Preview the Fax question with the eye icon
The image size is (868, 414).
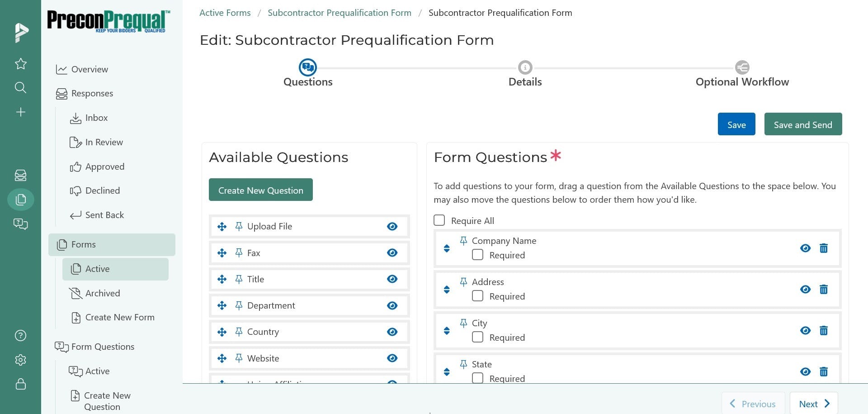(x=392, y=252)
